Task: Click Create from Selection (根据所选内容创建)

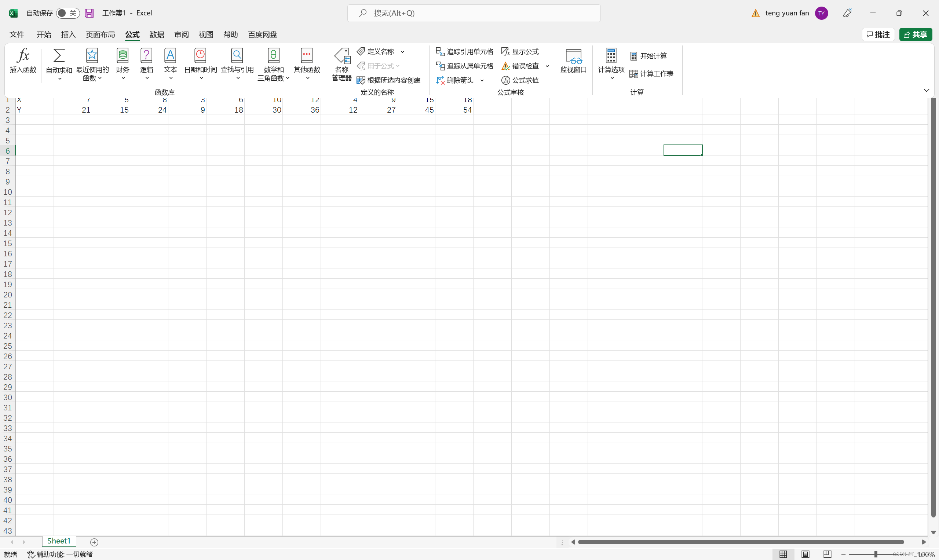Action: 388,80
